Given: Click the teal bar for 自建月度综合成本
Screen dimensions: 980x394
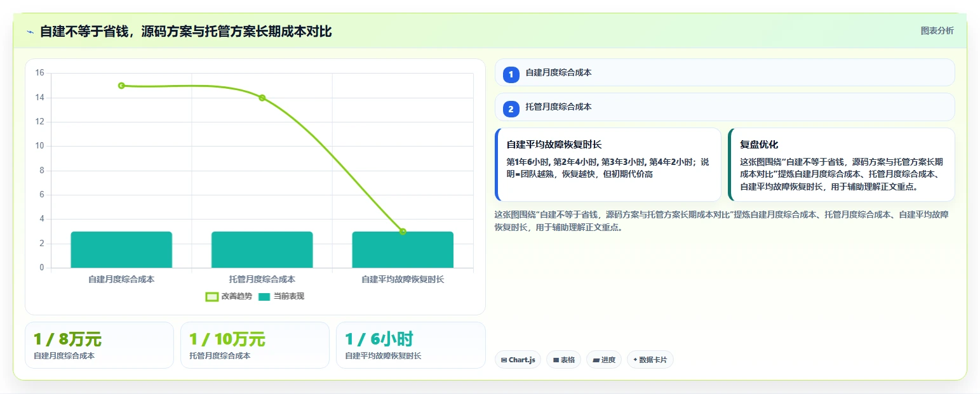Looking at the screenshot, I should pyautogui.click(x=121, y=250).
